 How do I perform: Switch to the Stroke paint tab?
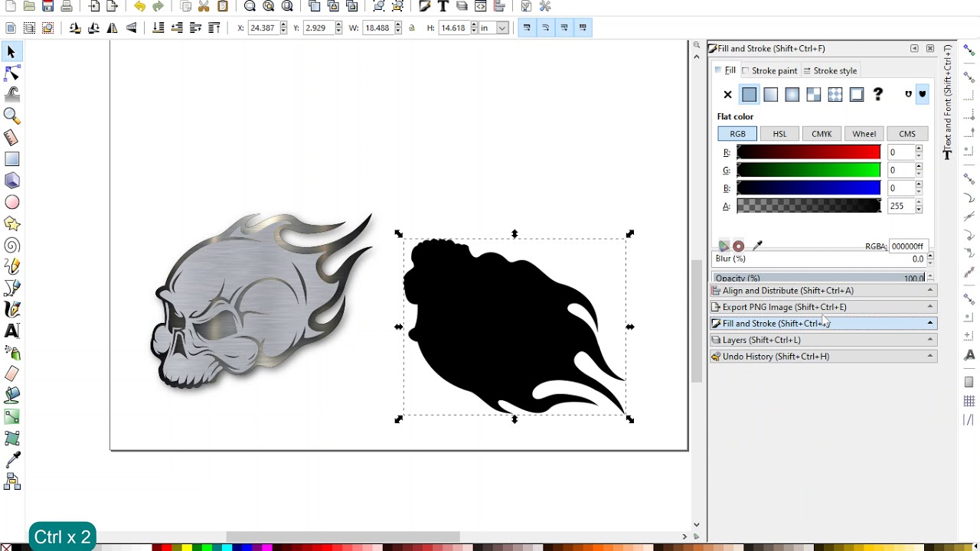point(769,70)
